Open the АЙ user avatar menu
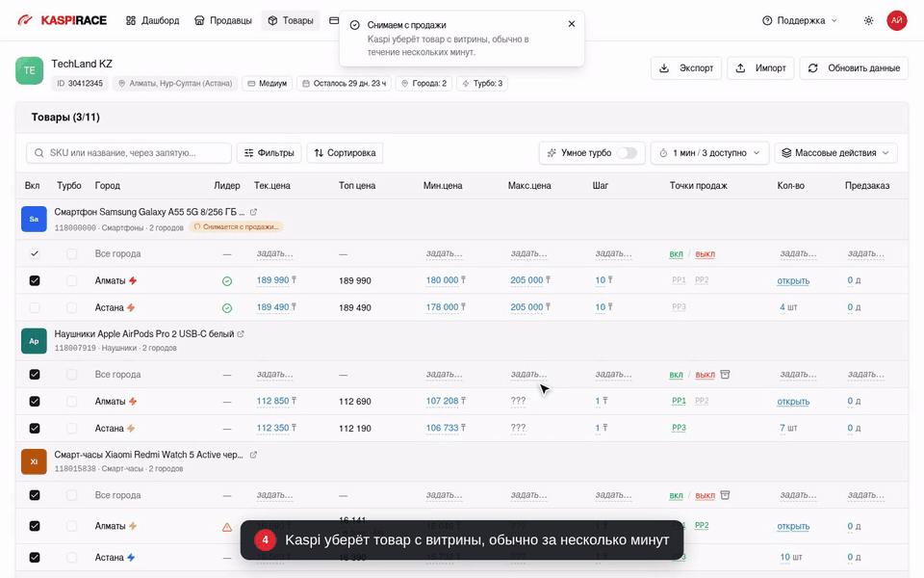924x578 pixels. (896, 20)
